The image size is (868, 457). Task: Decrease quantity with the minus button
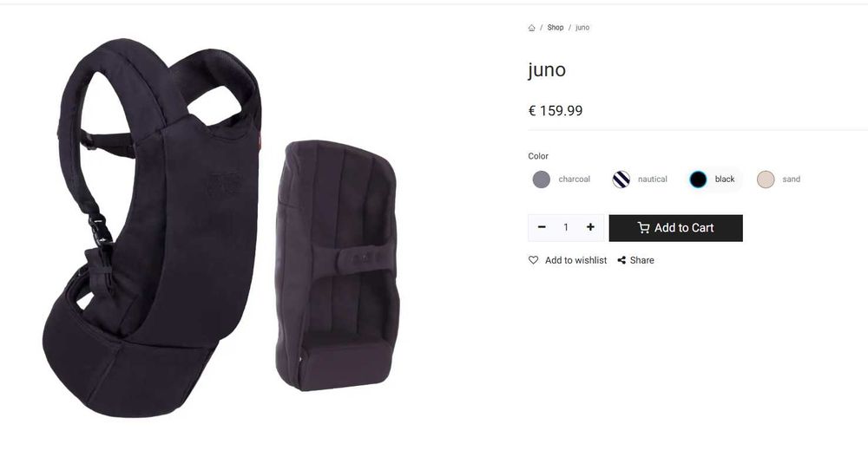542,227
